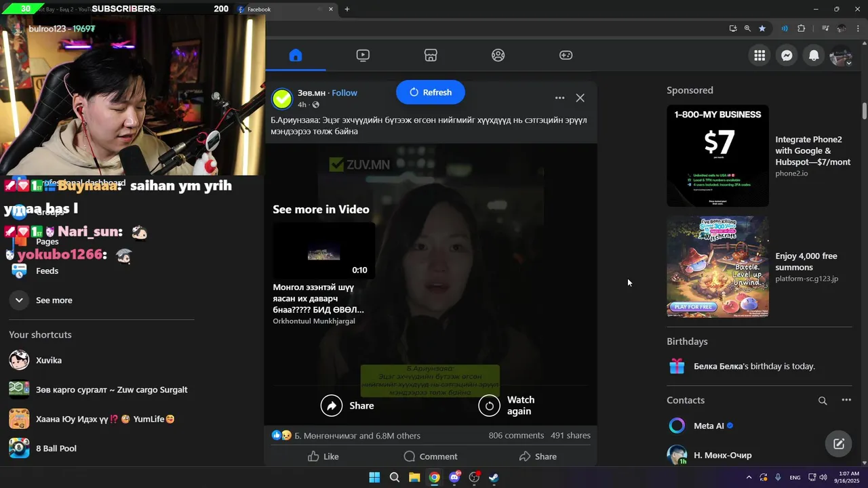Open the Xuvika shortcut
868x488 pixels.
tap(102, 360)
